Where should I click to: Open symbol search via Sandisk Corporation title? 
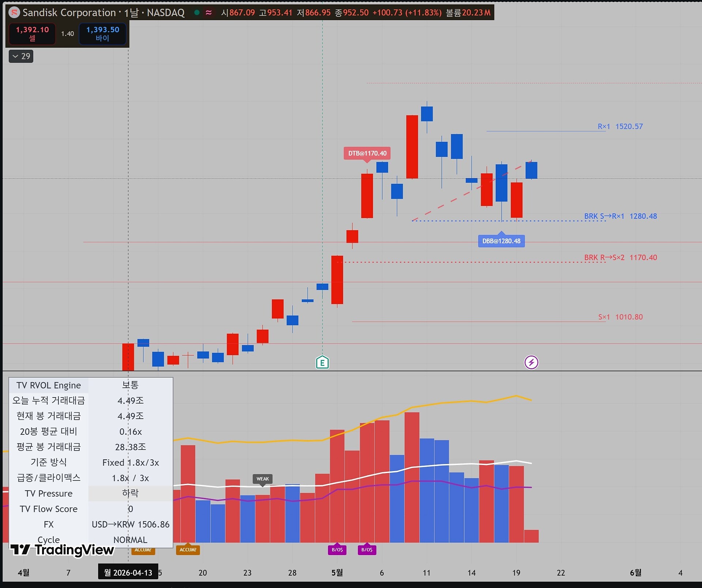point(69,13)
